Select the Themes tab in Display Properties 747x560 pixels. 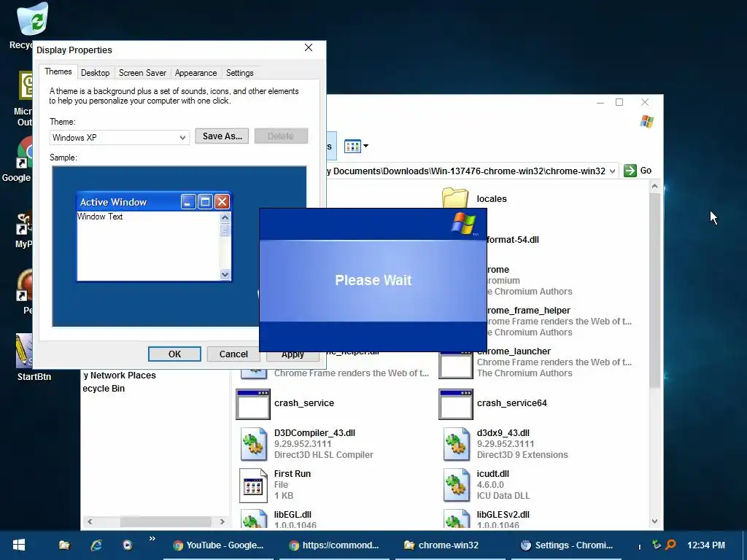[x=58, y=71]
